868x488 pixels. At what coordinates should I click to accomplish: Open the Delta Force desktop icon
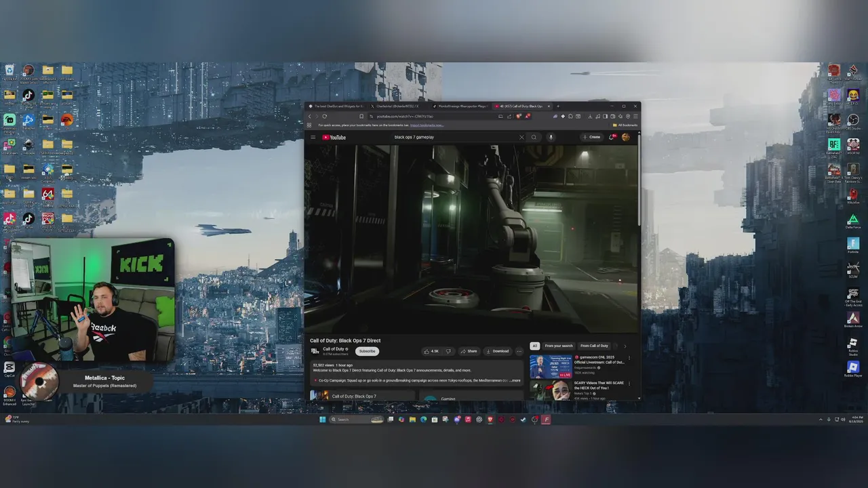coord(853,222)
